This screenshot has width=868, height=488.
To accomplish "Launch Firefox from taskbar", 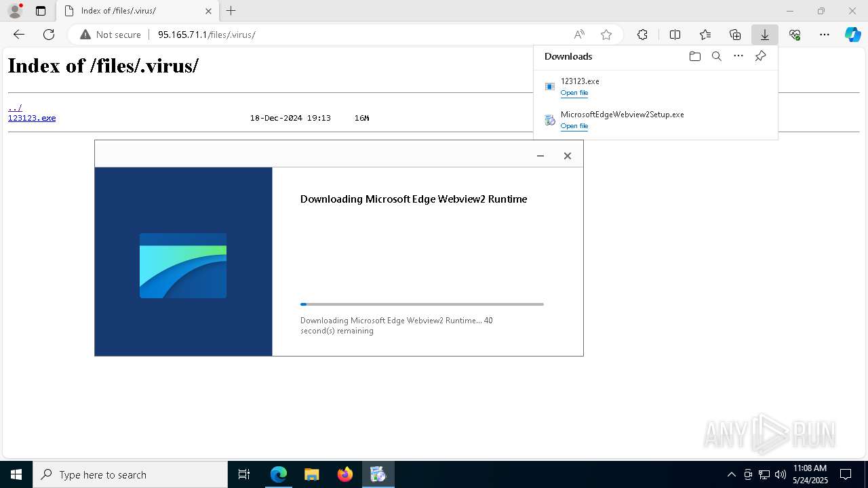I will click(x=345, y=474).
